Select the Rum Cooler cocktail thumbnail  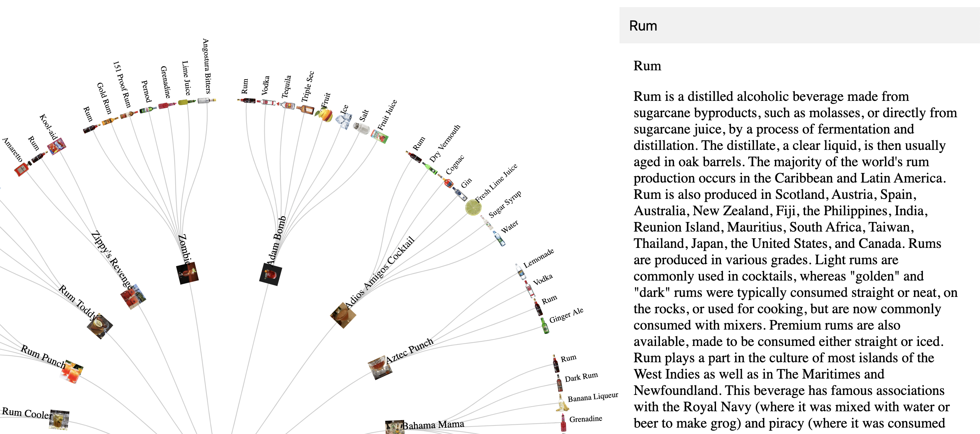(x=59, y=419)
